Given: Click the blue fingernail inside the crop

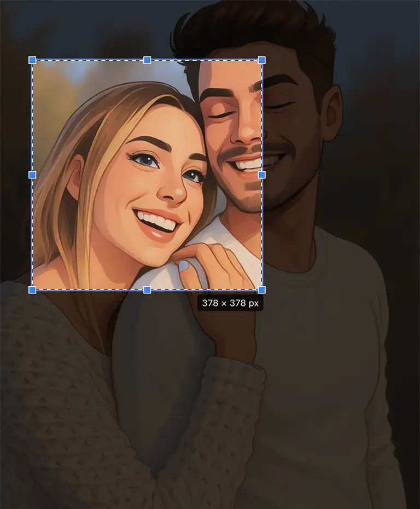Looking at the screenshot, I should point(184,267).
